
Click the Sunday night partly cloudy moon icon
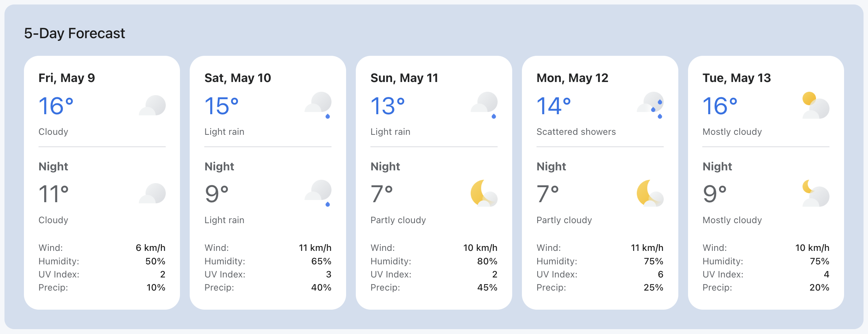[484, 193]
